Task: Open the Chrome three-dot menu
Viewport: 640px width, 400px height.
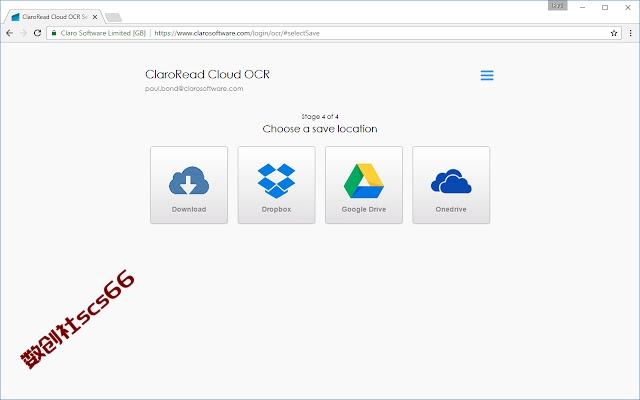Action: [x=630, y=33]
